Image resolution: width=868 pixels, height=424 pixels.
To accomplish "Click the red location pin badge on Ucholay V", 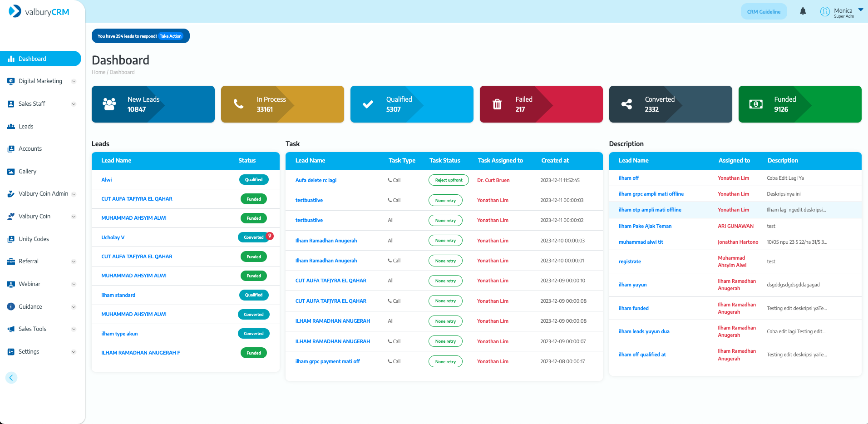I will pyautogui.click(x=270, y=236).
